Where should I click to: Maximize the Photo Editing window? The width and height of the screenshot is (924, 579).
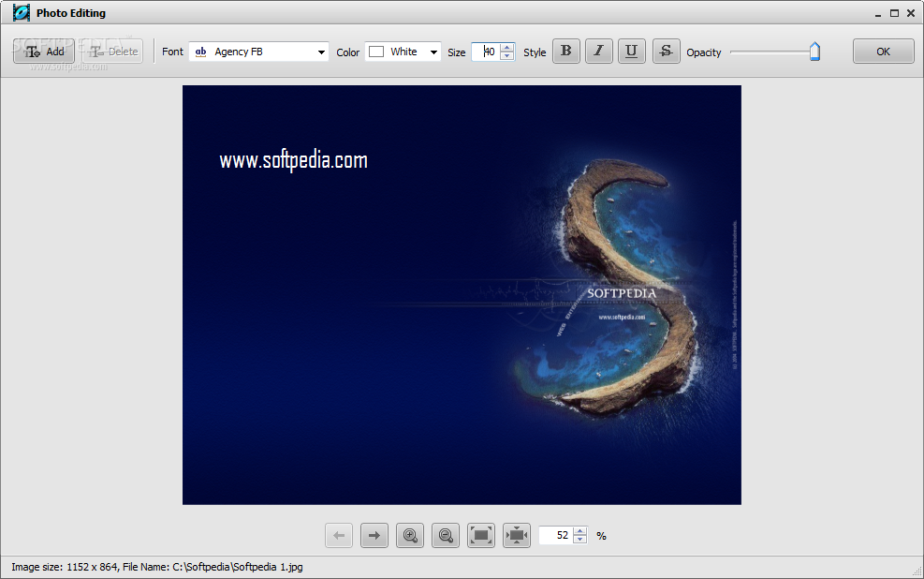pyautogui.click(x=895, y=13)
